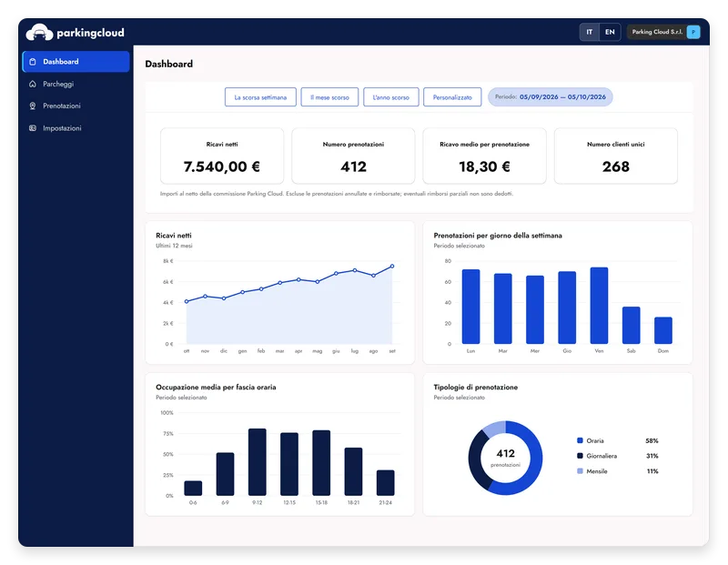Click the Personalizzato period button
Viewport: 728px width, 565px height.
click(x=452, y=97)
